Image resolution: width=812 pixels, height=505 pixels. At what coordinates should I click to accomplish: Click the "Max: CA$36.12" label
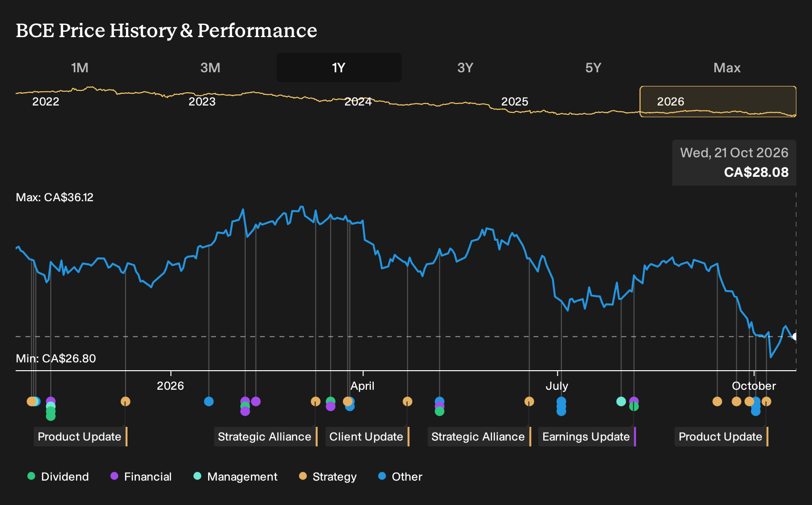[x=55, y=197]
